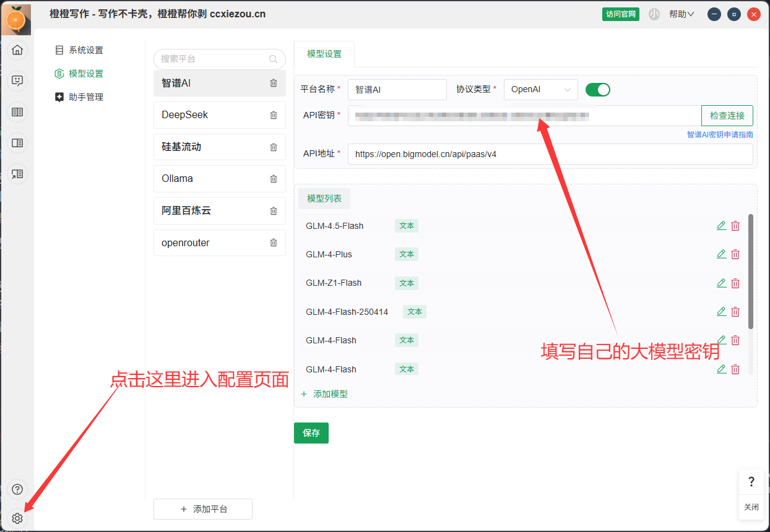Image resolution: width=770 pixels, height=532 pixels.
Task: Delete the GLM-4-Plus model
Action: [x=735, y=254]
